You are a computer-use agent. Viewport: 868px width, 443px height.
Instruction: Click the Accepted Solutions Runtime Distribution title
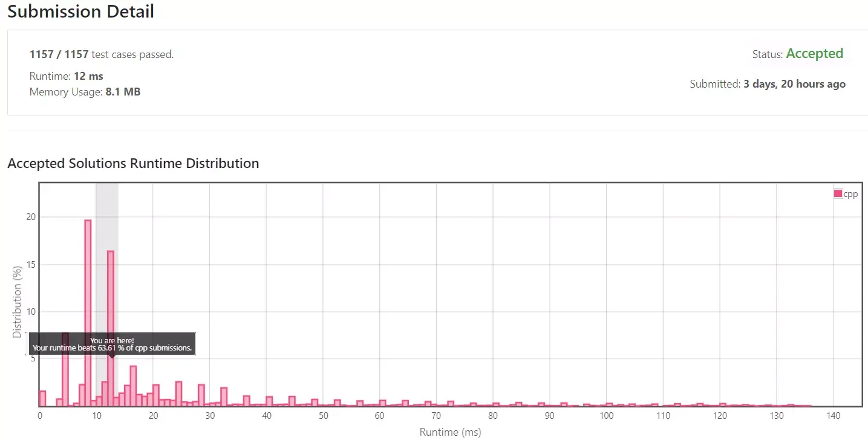133,163
